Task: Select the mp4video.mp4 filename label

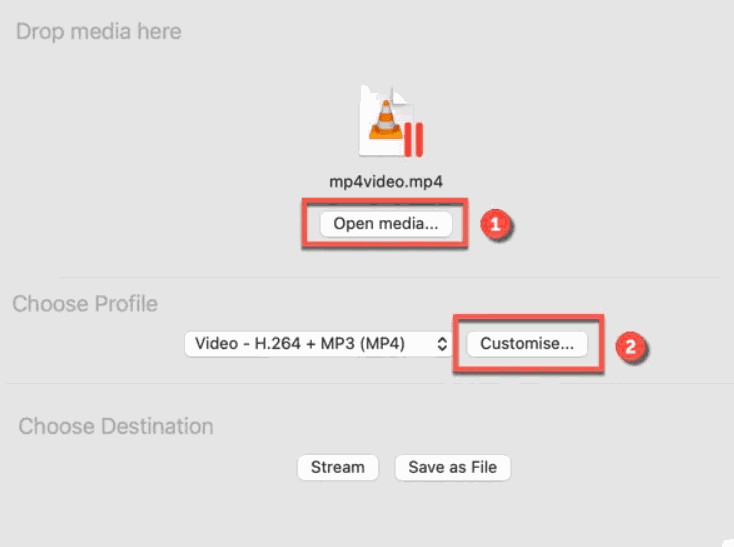Action: click(x=386, y=182)
